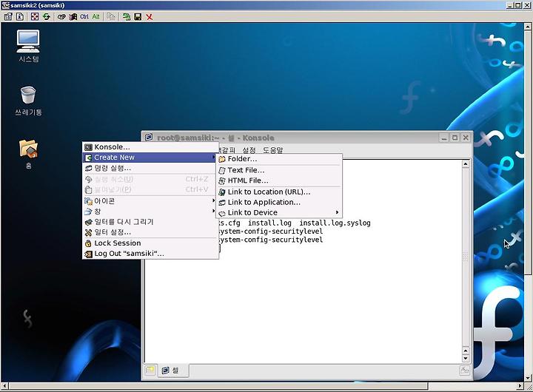This screenshot has height=392, width=533.
Task: Click VNC window vertical scrollbar up arrow
Action: coord(528,27)
